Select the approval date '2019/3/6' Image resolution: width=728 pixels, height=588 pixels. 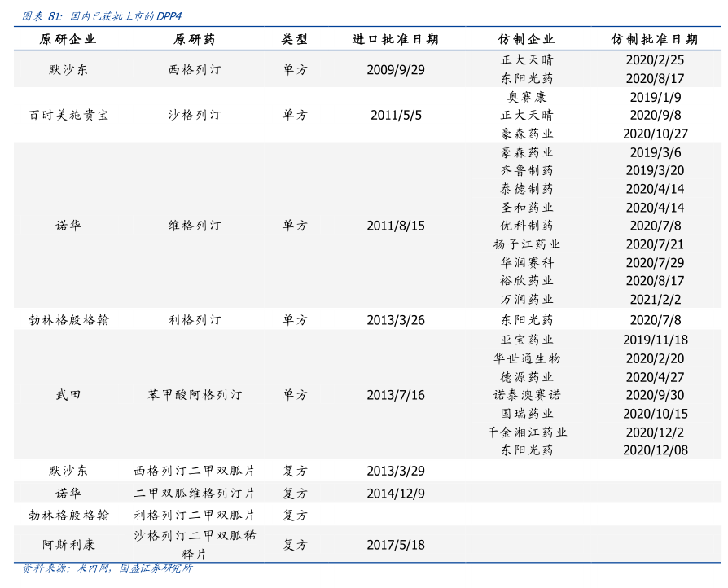point(655,152)
